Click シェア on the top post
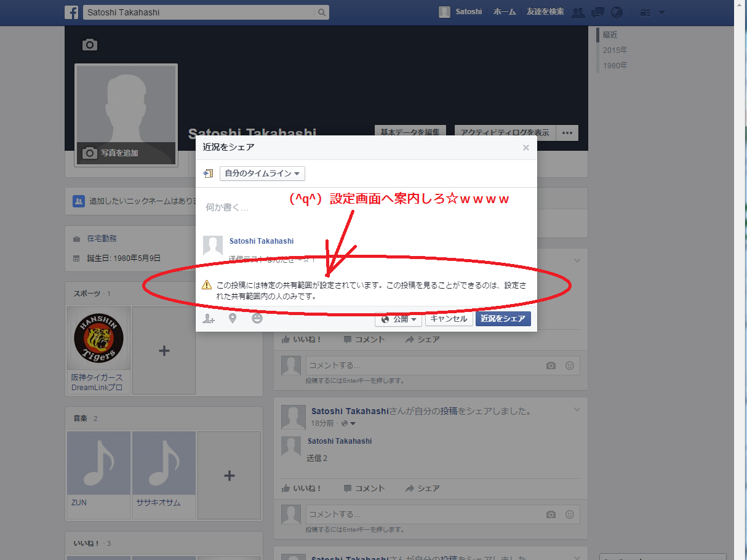The height and width of the screenshot is (560, 747). [422, 340]
